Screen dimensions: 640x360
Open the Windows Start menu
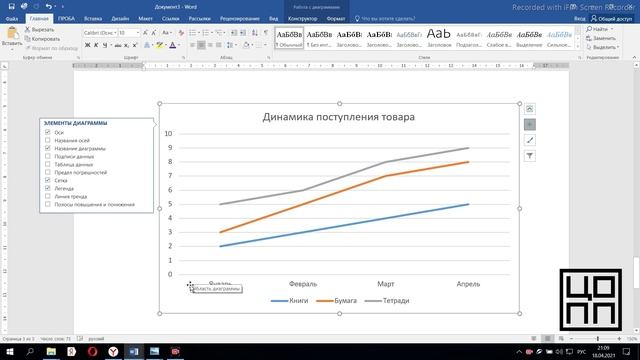[x=10, y=351]
